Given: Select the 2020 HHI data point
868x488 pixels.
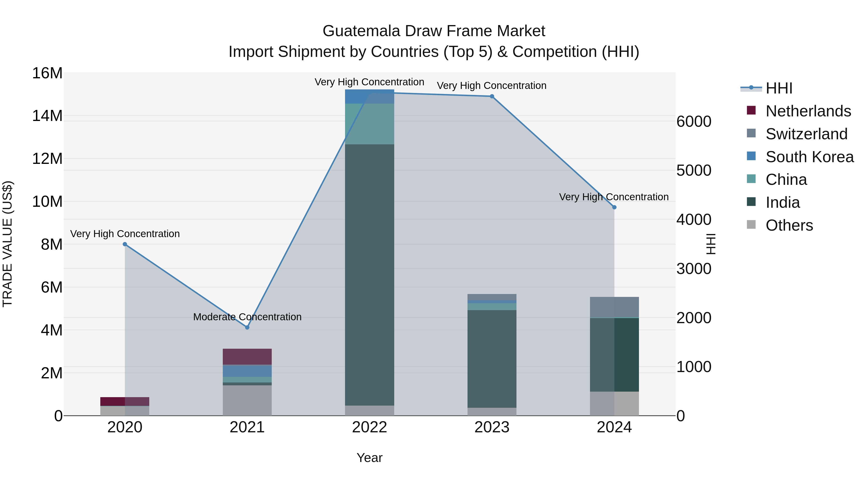Looking at the screenshot, I should point(125,244).
